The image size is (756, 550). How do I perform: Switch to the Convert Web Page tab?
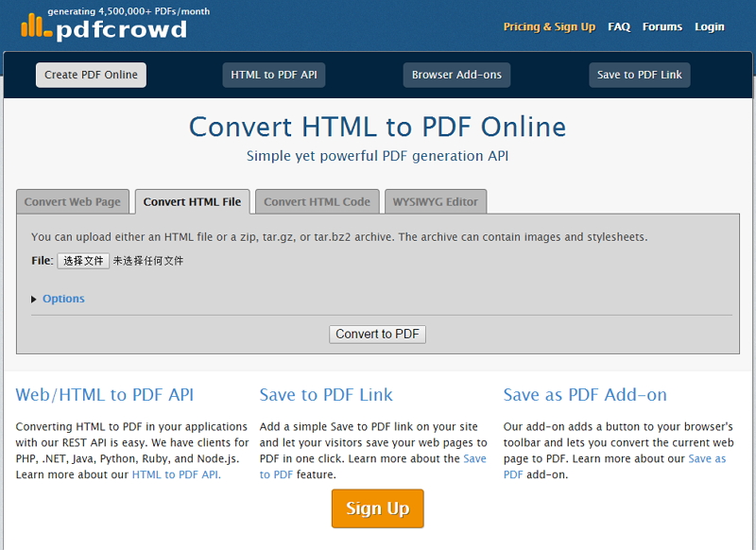tap(73, 201)
